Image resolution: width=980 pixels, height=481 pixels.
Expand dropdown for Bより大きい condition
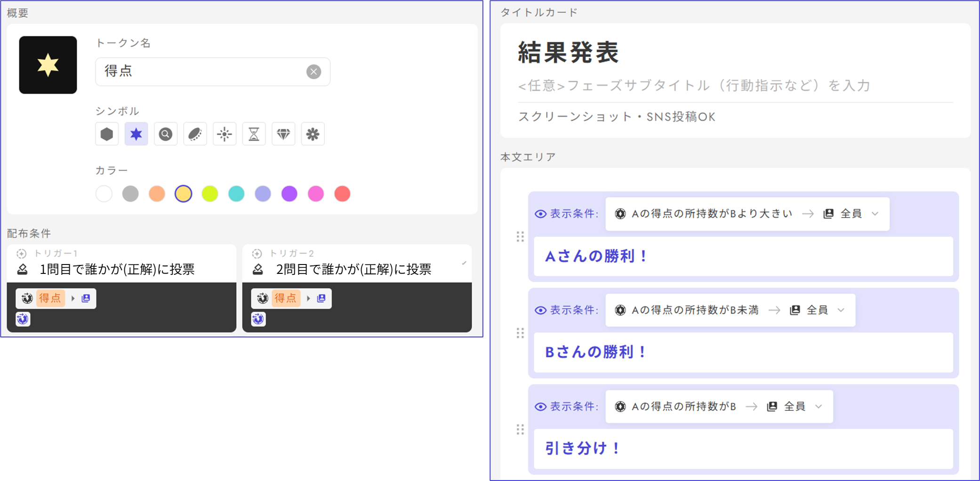[875, 214]
